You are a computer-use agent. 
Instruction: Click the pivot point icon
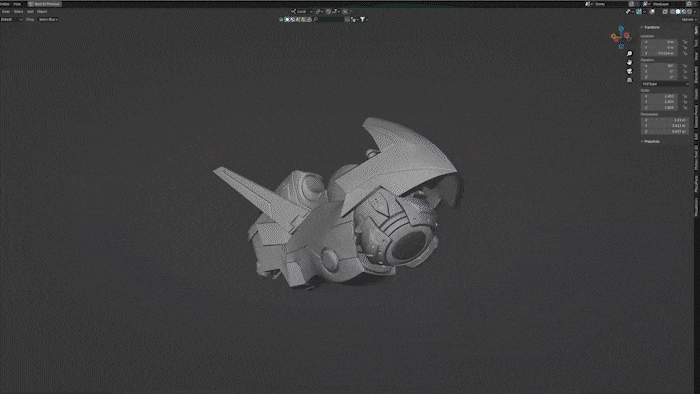coord(317,12)
